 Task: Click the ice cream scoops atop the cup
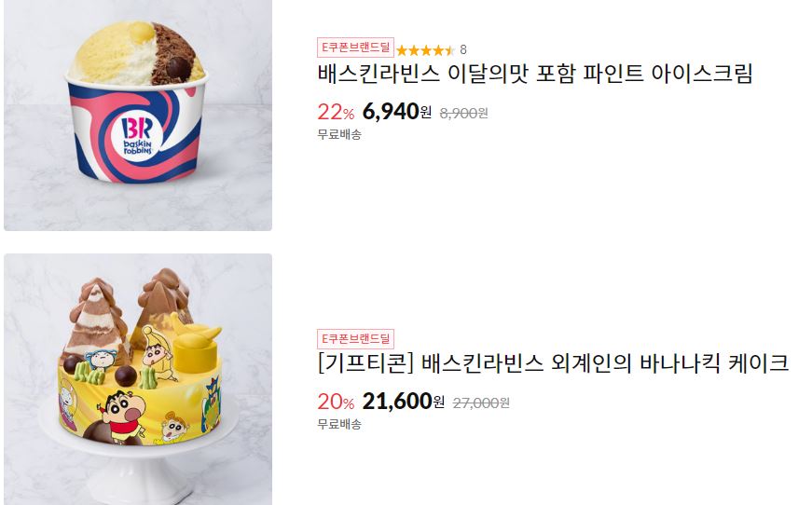tap(138, 53)
